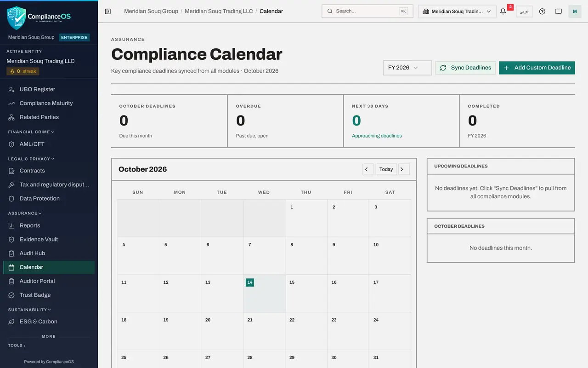Open the chat feedback icon
588x368 pixels.
(559, 11)
